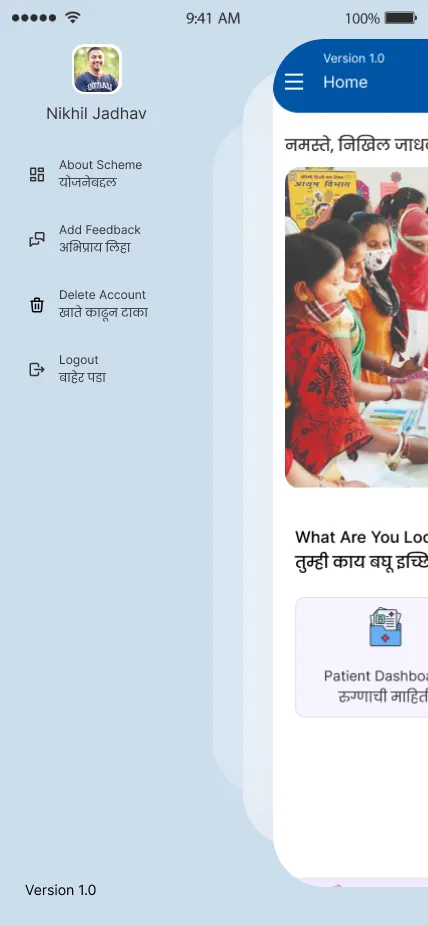Open the About Scheme menu item
The height and width of the screenshot is (926, 428).
coord(86,174)
